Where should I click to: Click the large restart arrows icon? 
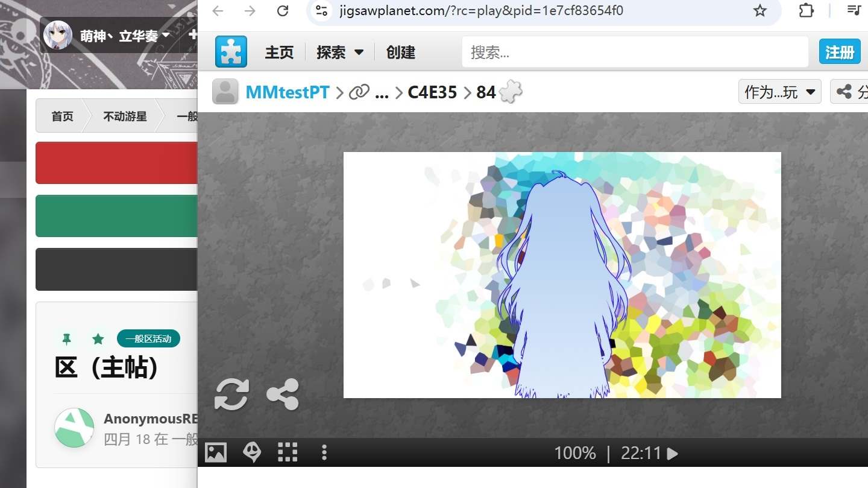click(x=231, y=394)
